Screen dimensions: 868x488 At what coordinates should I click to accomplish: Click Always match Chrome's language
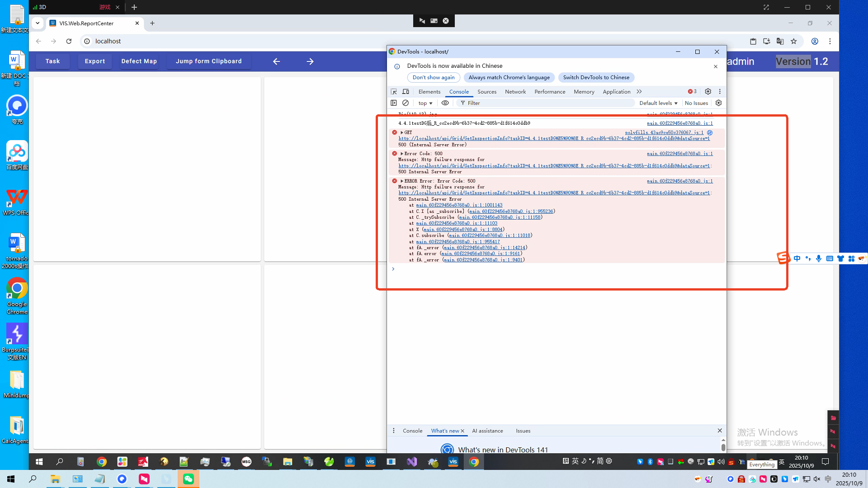(509, 77)
